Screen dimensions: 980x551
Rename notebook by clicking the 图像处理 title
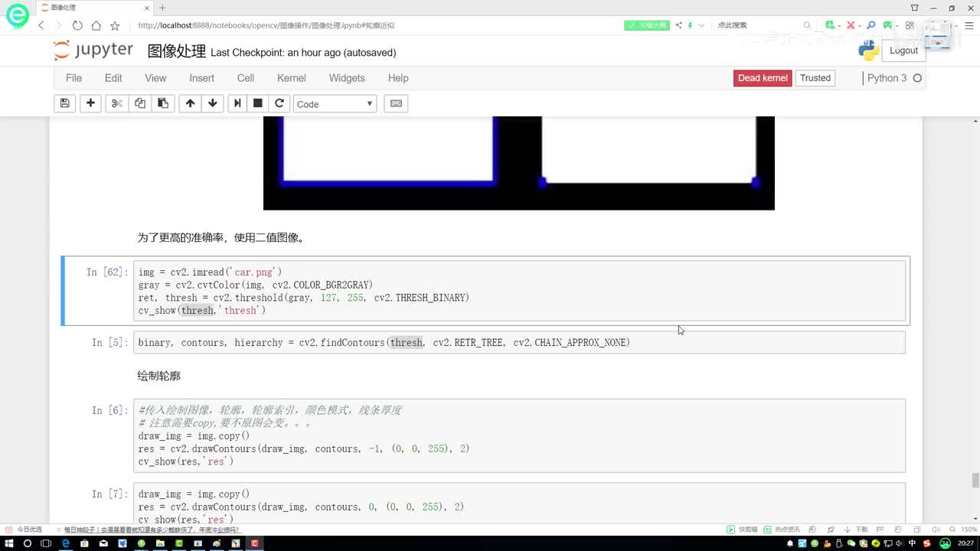(177, 51)
